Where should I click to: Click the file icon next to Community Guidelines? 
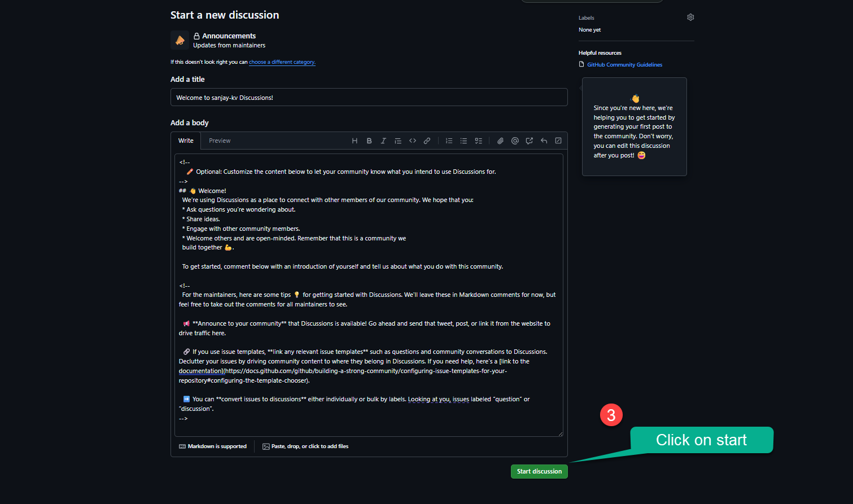pos(581,64)
